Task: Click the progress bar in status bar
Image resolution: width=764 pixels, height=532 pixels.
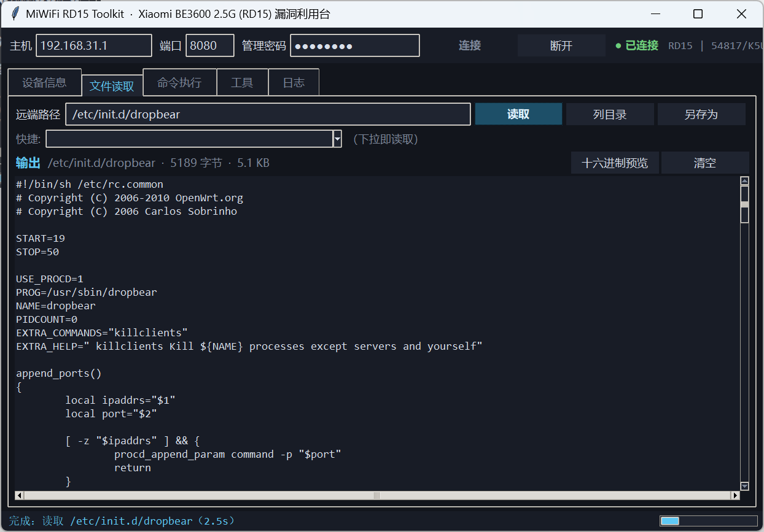Action: point(709,521)
